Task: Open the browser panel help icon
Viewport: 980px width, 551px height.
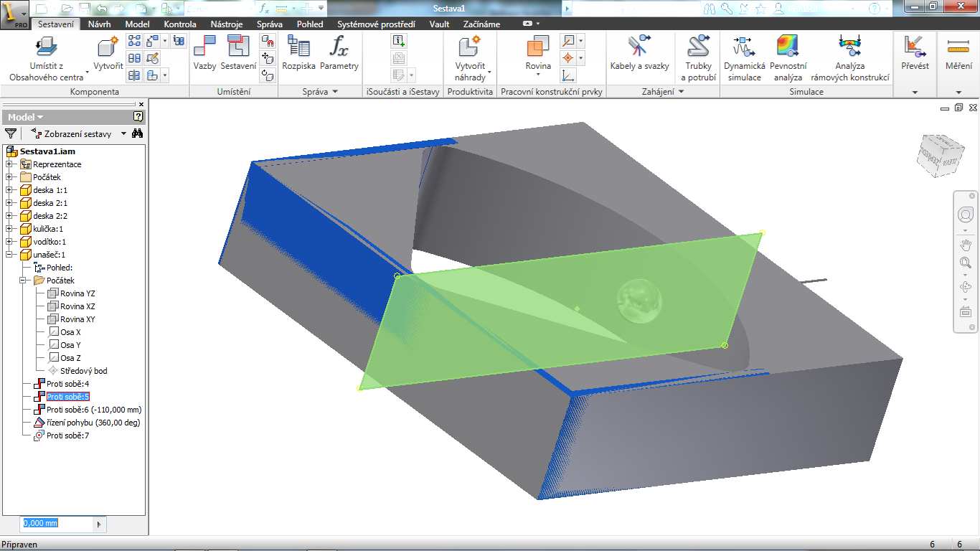Action: tap(138, 116)
